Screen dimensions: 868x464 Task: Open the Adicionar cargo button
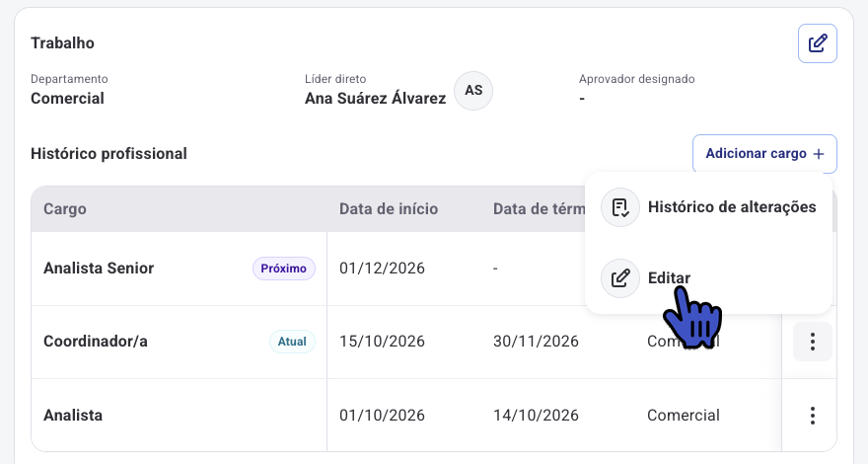764,154
